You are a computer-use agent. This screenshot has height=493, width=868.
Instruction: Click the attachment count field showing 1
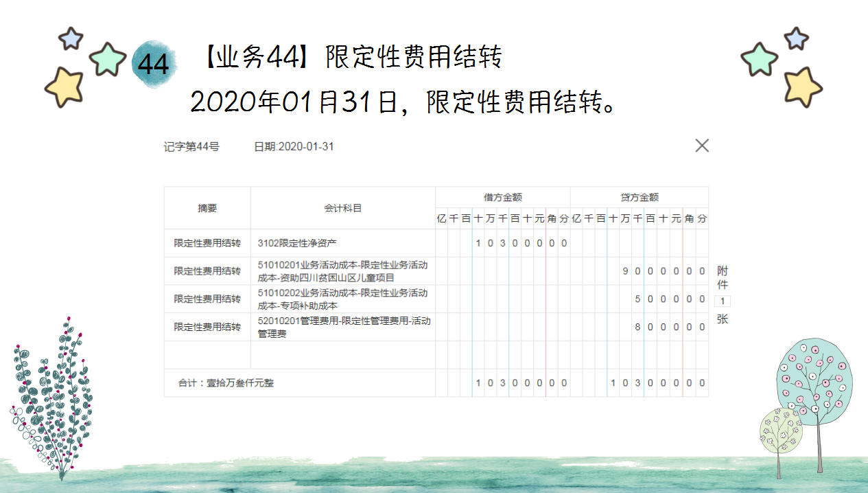(723, 301)
